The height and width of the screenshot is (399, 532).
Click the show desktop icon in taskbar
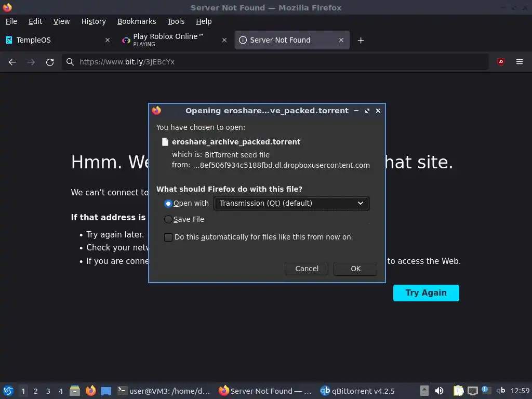106,391
